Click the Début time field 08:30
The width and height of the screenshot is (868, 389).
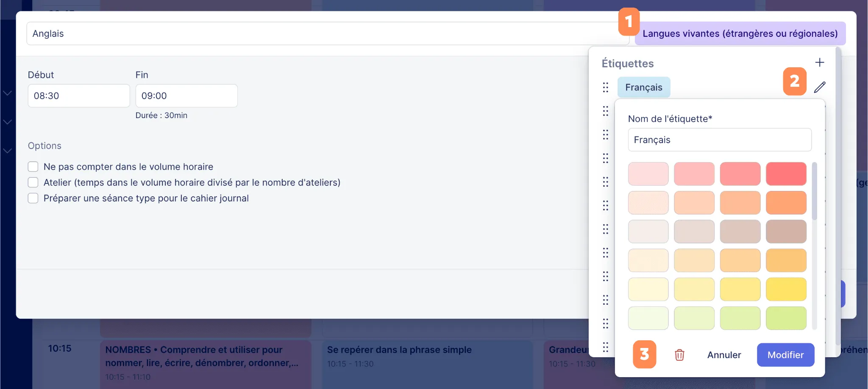click(x=79, y=96)
